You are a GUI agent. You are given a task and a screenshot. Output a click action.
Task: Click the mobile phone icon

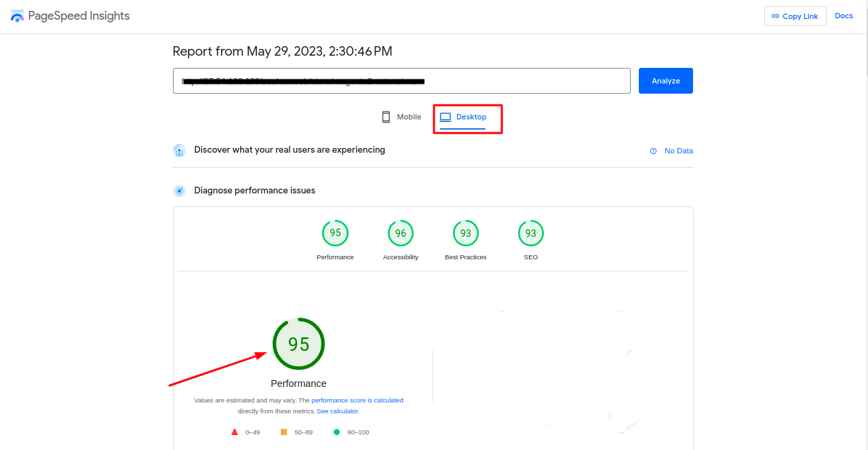point(386,117)
